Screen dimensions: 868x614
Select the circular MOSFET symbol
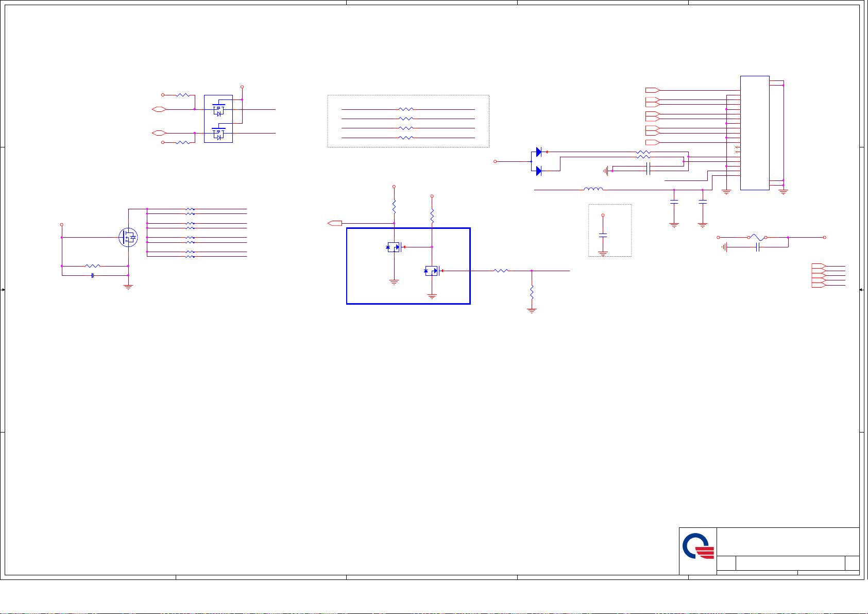coord(128,238)
